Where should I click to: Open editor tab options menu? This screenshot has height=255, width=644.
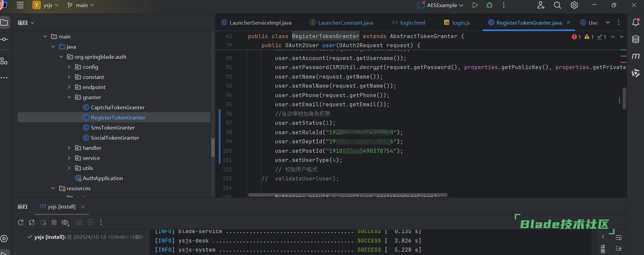(619, 22)
